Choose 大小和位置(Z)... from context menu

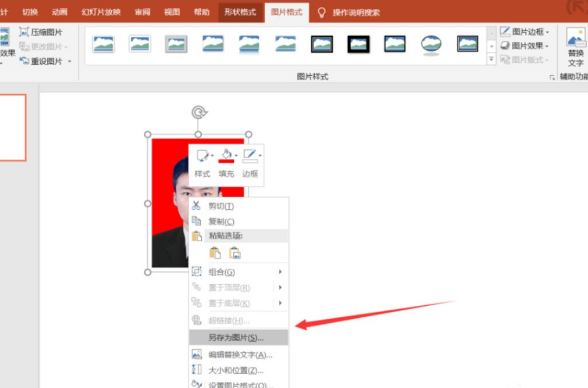[239, 370]
